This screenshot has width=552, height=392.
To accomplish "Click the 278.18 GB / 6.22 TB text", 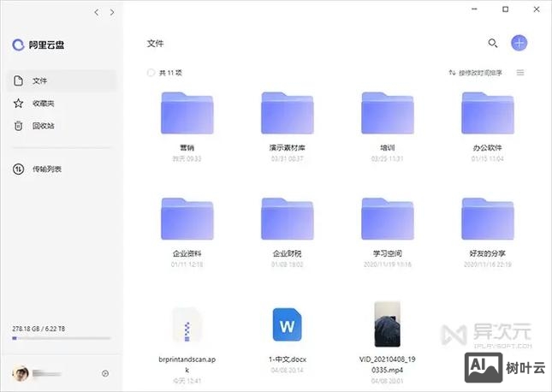I will [39, 329].
